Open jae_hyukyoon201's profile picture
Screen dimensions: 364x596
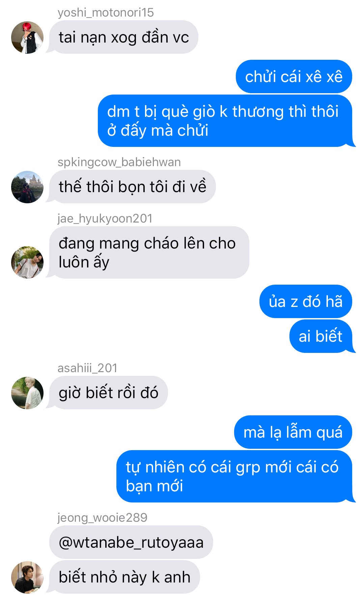(x=27, y=262)
